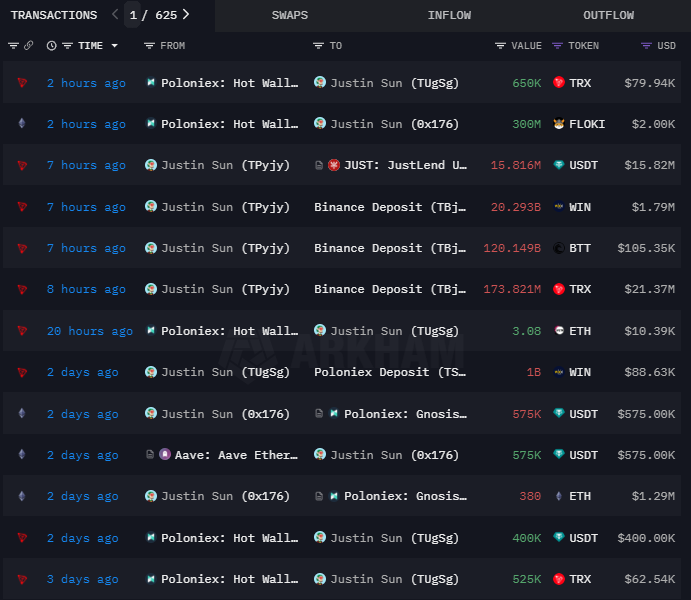
Task: Open JUST: JustLend recipient entity
Action: pyautogui.click(x=405, y=165)
